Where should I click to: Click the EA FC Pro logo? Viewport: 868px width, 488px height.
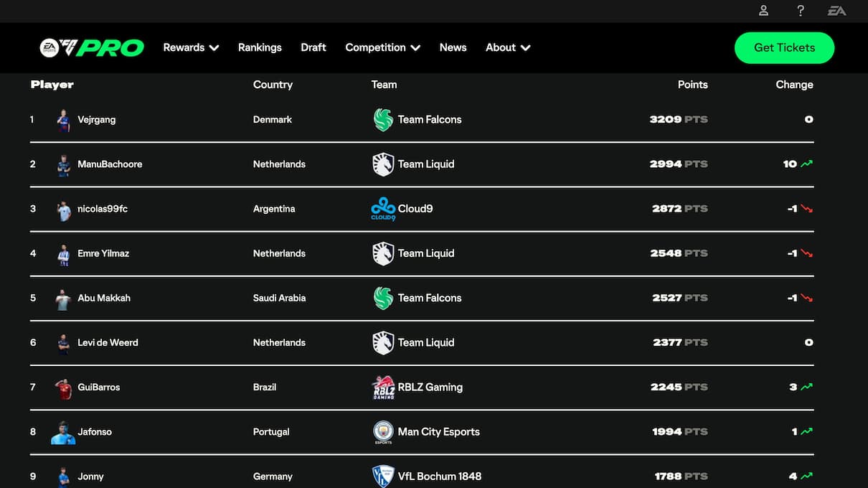coord(92,47)
